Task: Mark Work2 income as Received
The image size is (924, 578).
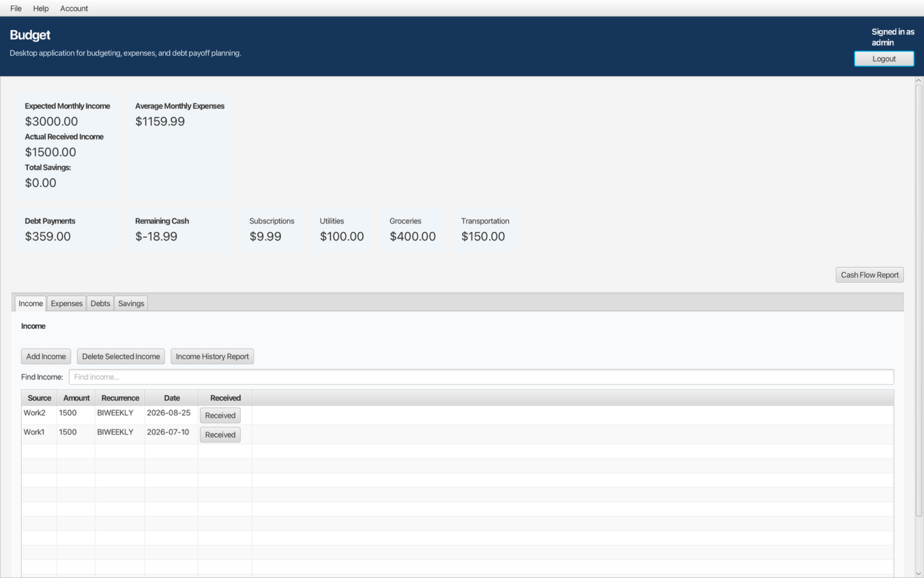Action: click(220, 415)
